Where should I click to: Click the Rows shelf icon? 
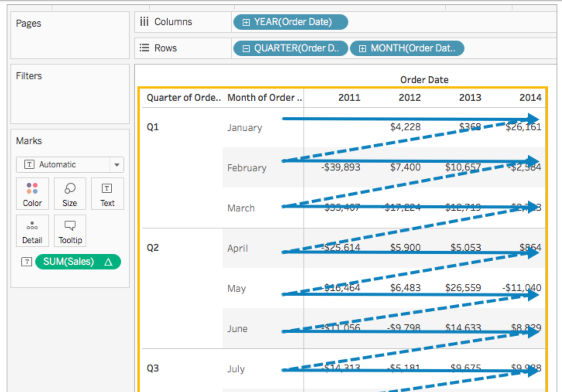pos(144,48)
